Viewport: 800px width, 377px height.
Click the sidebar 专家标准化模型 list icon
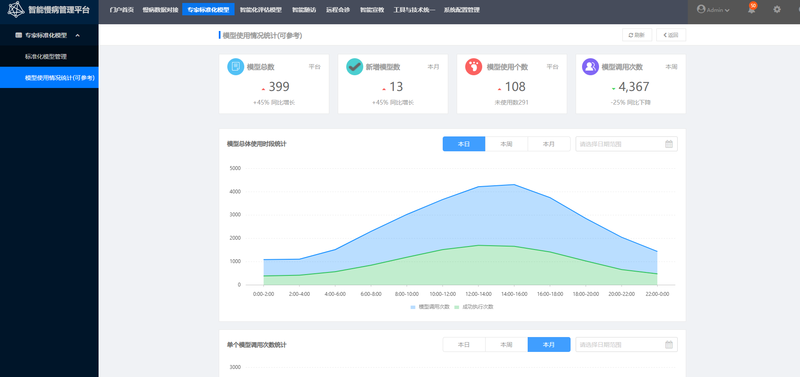coord(18,35)
